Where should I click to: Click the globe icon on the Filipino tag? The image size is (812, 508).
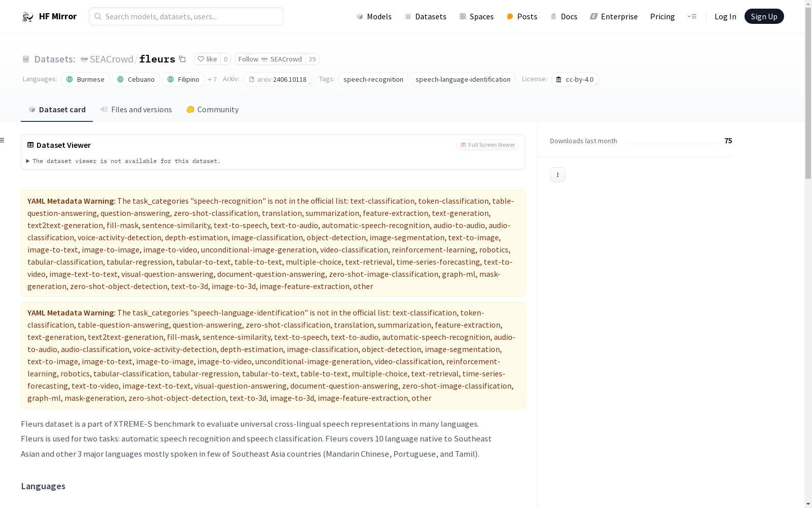[x=171, y=79]
